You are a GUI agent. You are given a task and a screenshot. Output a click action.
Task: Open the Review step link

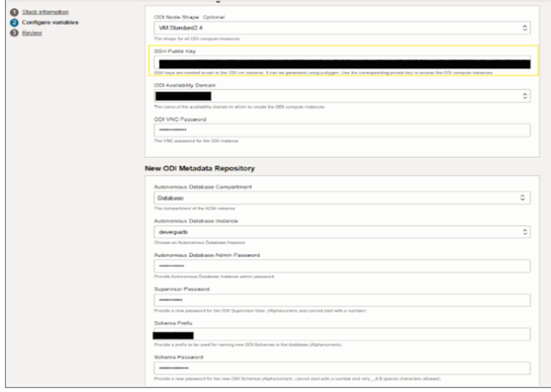pos(32,33)
